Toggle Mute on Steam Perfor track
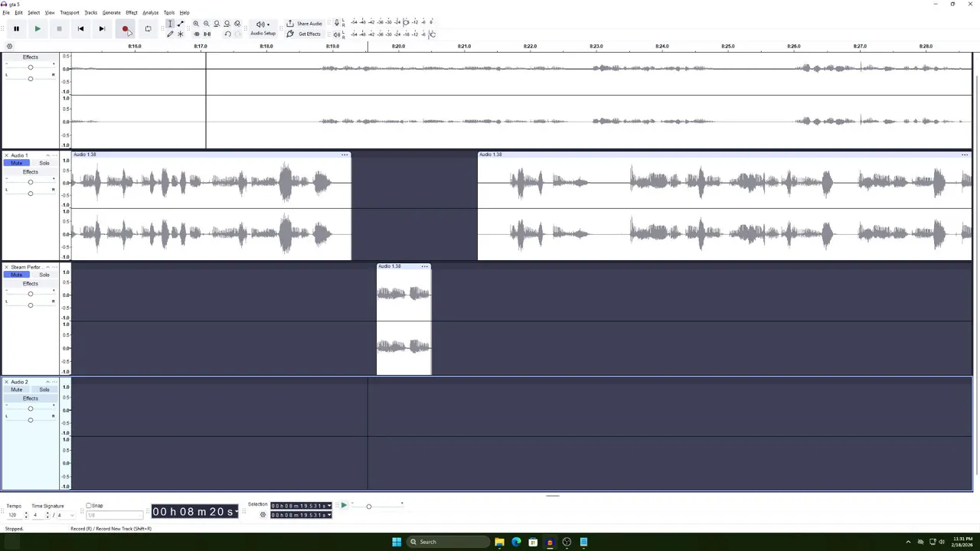The image size is (980, 551). [x=16, y=275]
